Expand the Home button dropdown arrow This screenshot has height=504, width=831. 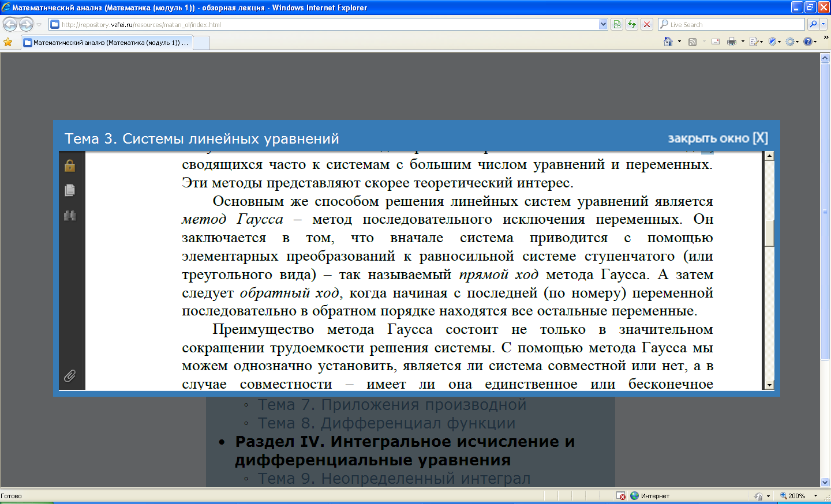tap(679, 42)
